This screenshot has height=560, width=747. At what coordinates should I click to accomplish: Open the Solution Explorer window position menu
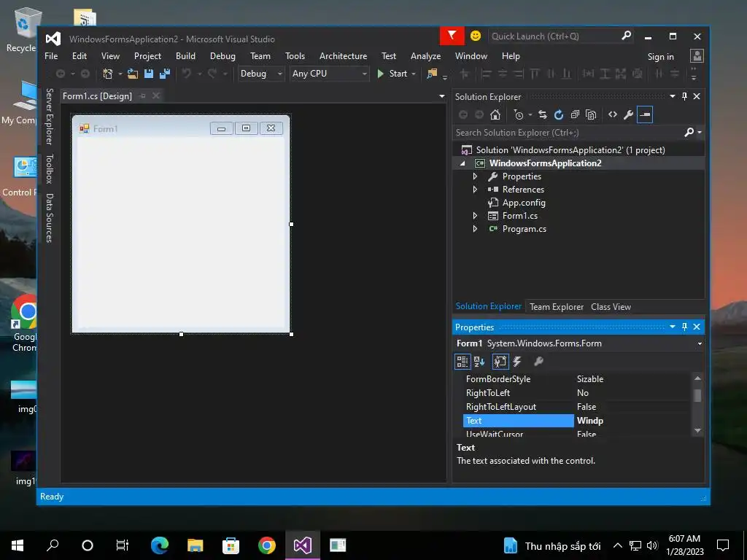(672, 97)
